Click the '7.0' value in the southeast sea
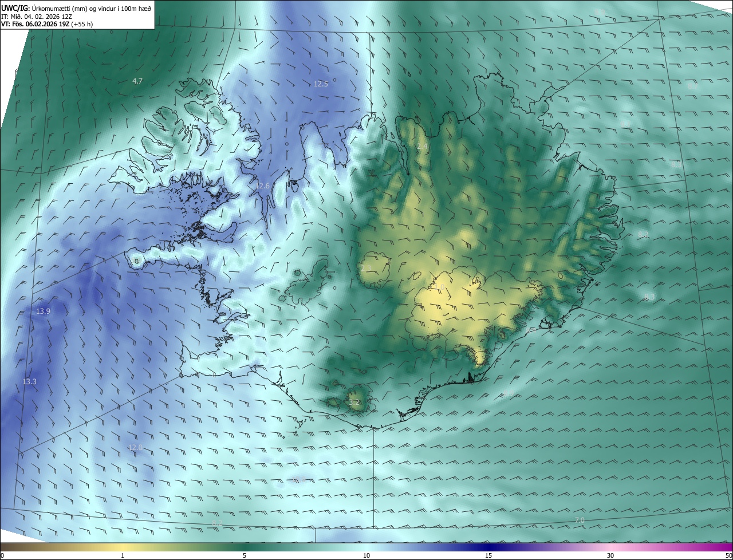This screenshot has width=733, height=560. click(x=580, y=520)
